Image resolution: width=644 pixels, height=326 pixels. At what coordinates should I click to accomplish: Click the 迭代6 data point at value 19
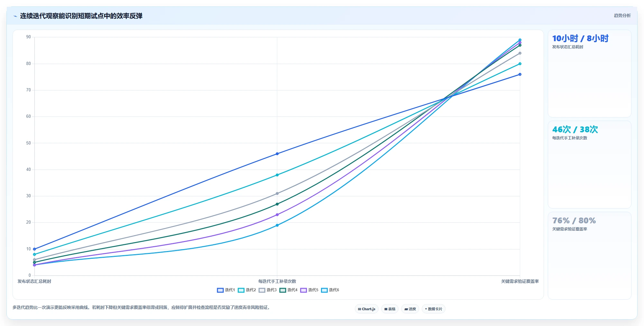pyautogui.click(x=277, y=225)
